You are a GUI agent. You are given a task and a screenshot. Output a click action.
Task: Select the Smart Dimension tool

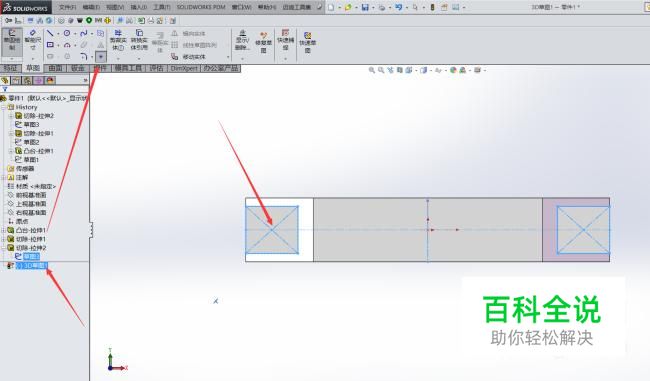pos(32,41)
